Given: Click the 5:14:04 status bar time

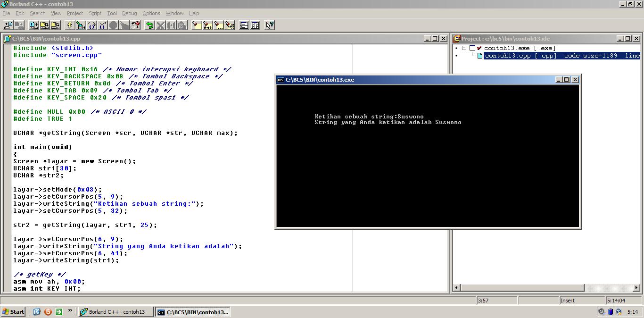Looking at the screenshot, I should pyautogui.click(x=623, y=301).
